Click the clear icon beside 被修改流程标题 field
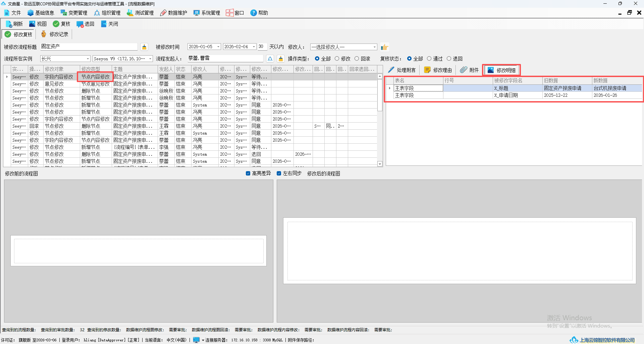644x344 pixels. pos(144,47)
